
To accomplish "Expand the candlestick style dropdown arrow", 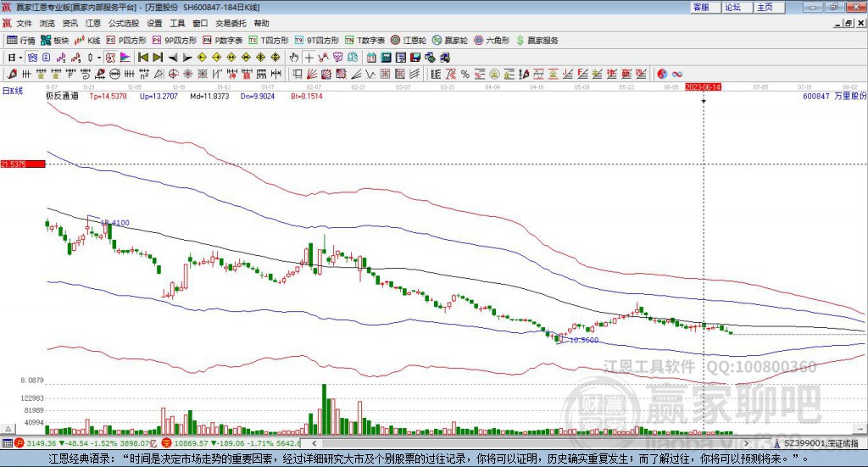I will click(99, 58).
